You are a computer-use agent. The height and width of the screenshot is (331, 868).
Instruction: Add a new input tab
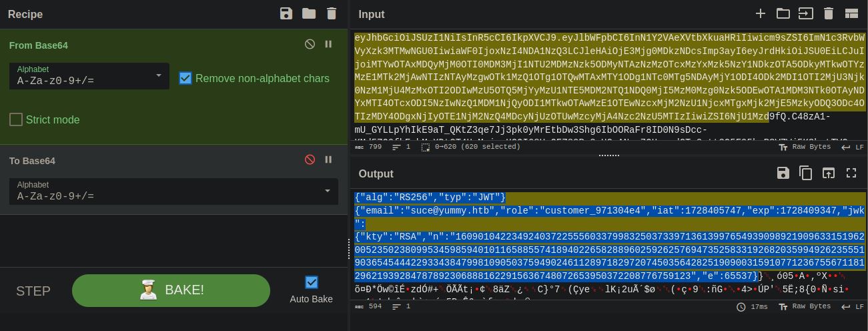click(760, 13)
